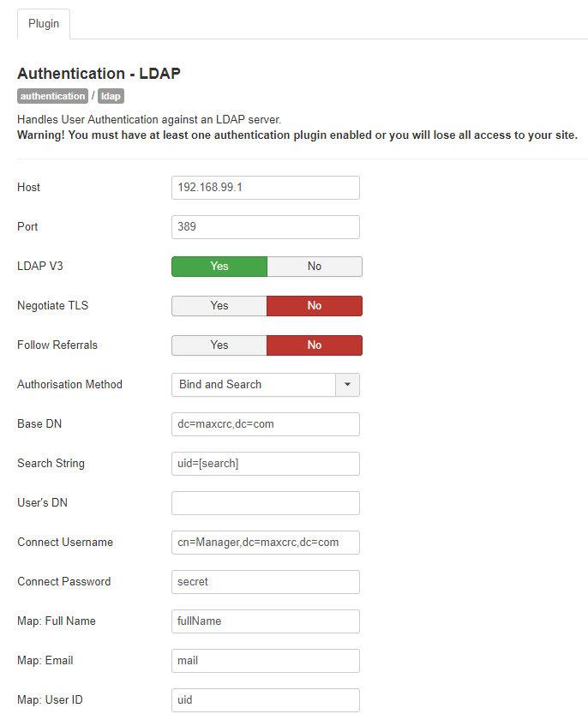588x720 pixels.
Task: Focus the Map: User ID field
Action: click(x=266, y=700)
